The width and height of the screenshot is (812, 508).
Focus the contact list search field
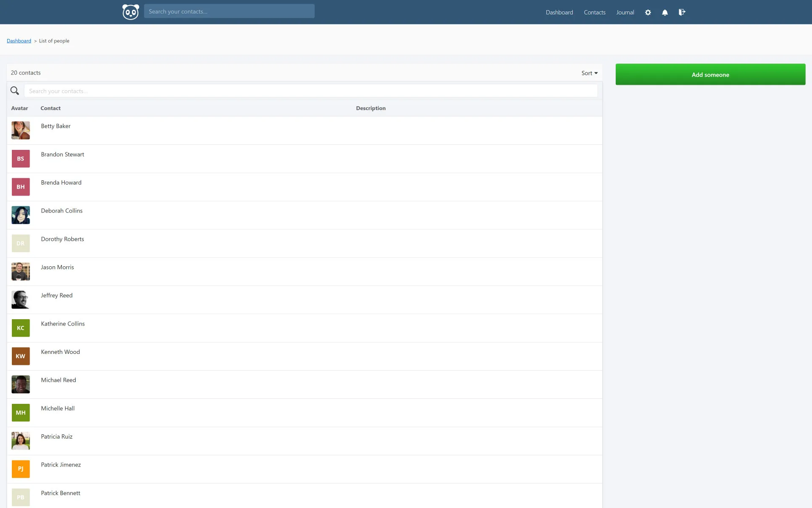311,91
